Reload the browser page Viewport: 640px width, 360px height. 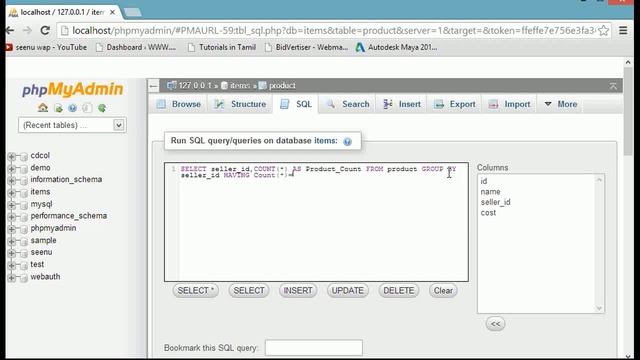pyautogui.click(x=45, y=30)
